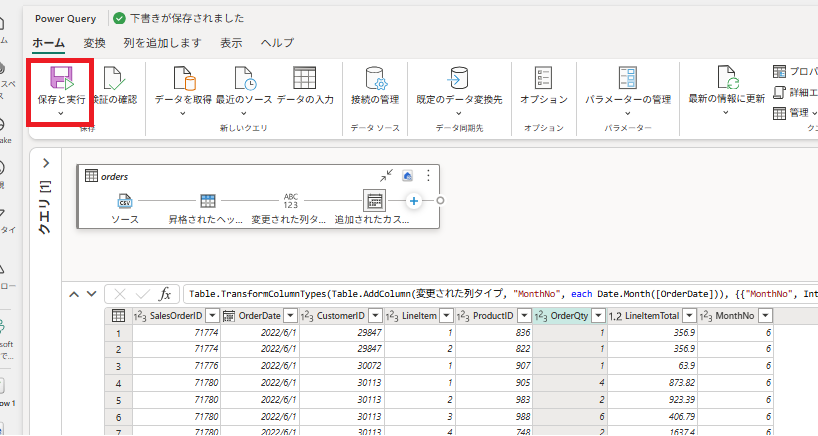Open LineItem column filter dropdown

pyautogui.click(x=447, y=316)
